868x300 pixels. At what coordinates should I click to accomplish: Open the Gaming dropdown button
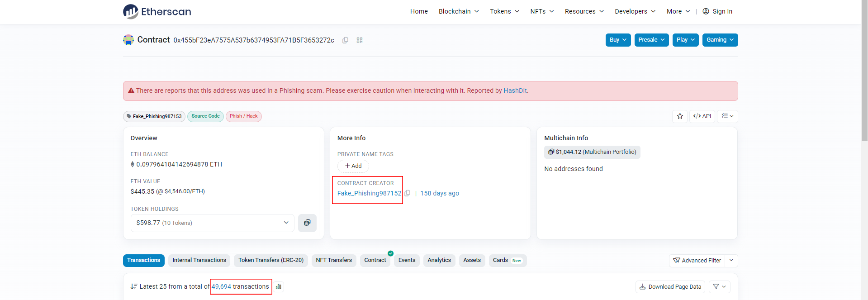click(720, 40)
